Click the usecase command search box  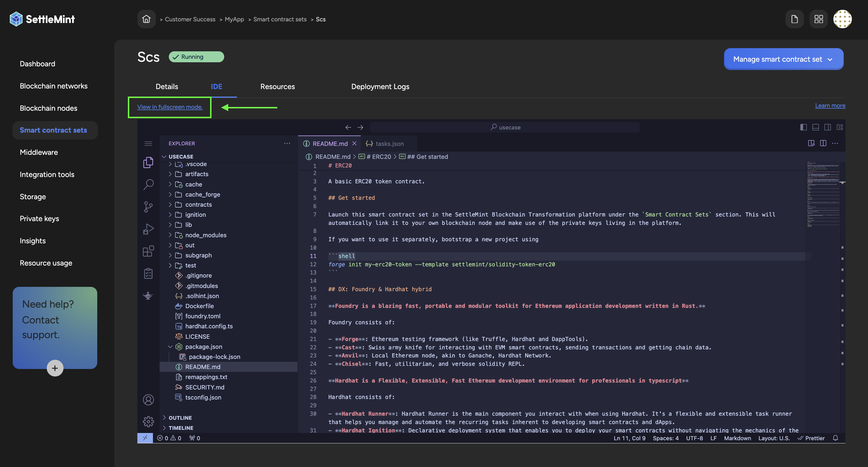coord(505,127)
